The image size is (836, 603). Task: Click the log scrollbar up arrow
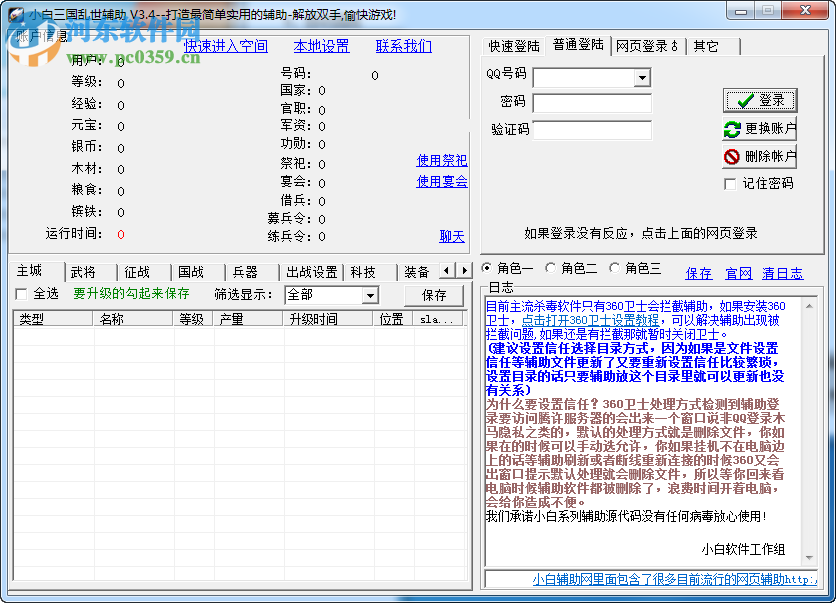809,306
